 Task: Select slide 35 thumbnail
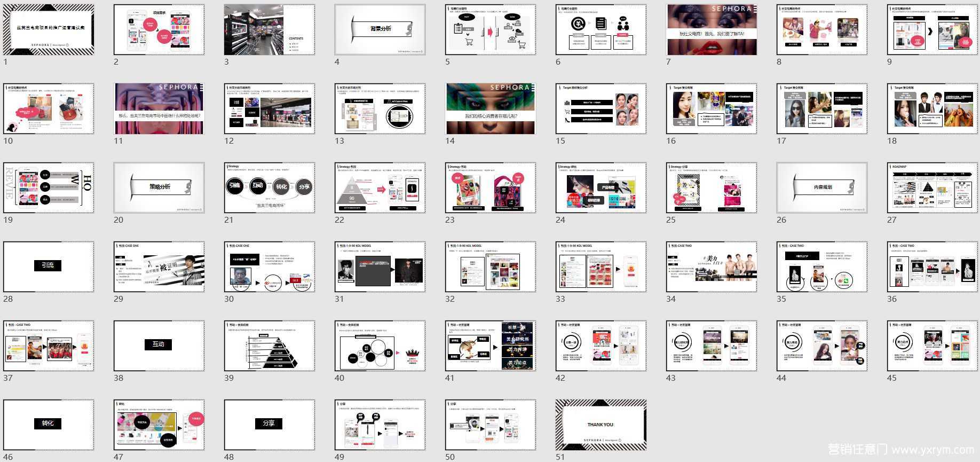[822, 267]
